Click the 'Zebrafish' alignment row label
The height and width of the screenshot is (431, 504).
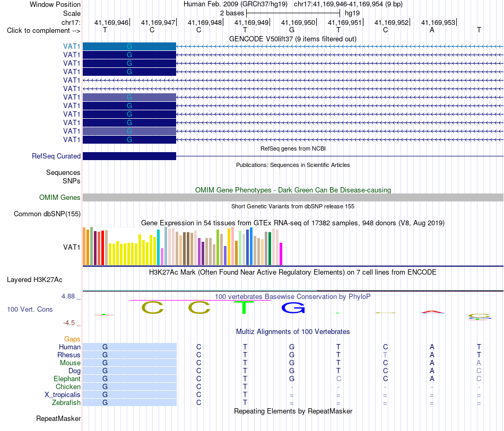click(66, 402)
